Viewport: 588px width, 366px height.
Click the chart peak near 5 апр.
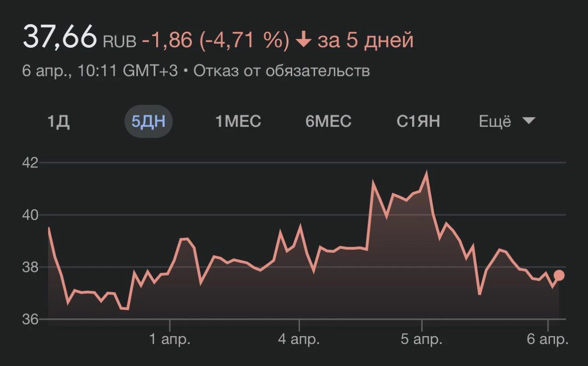(427, 173)
